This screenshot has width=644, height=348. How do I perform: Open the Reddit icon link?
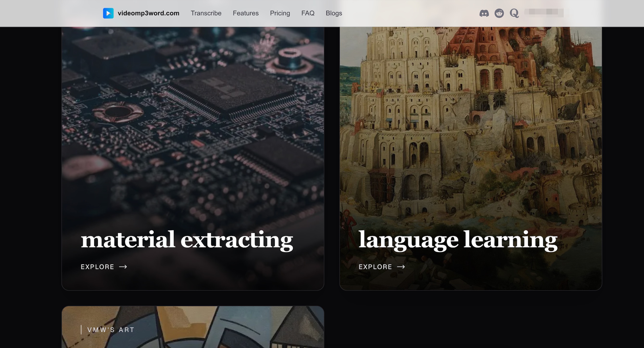[499, 13]
